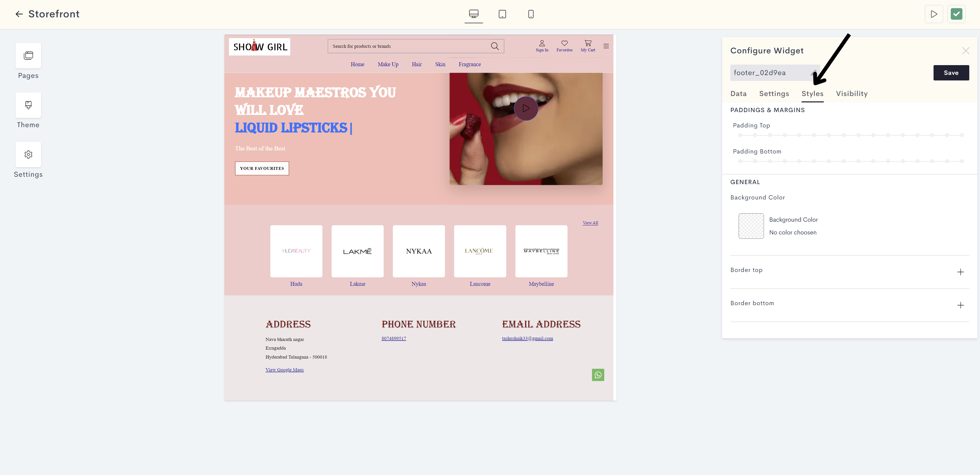Click the 'No color choosen' label
This screenshot has width=980, height=475.
click(792, 233)
